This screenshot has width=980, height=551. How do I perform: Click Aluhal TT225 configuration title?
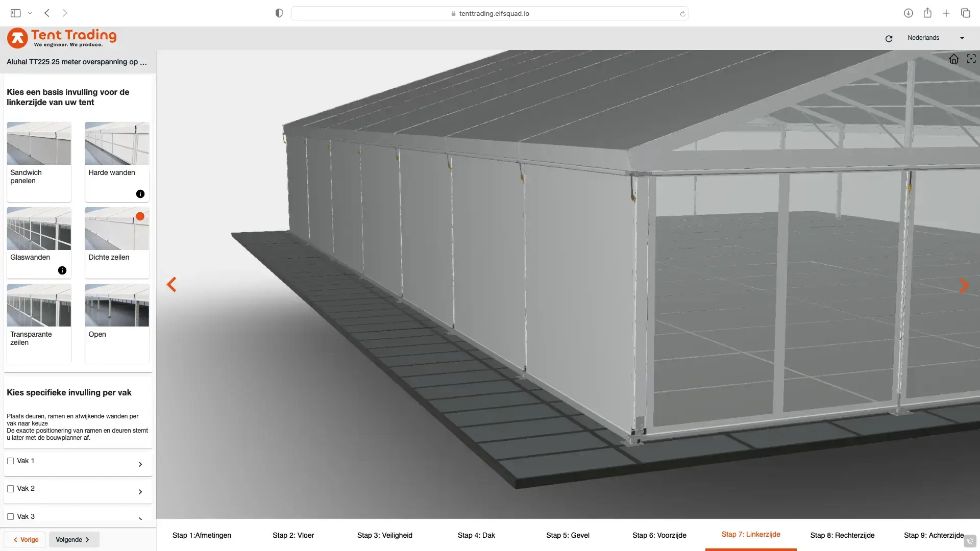click(77, 62)
